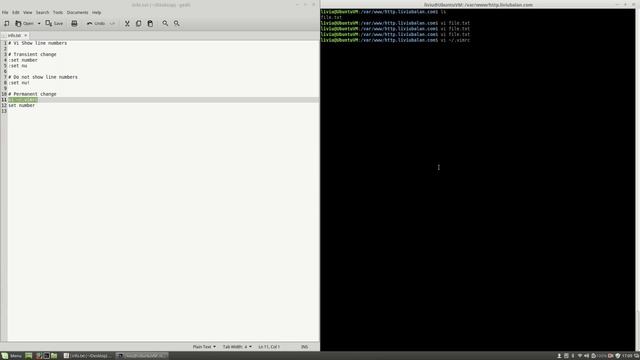Close the info.txt tab
Image resolution: width=640 pixels, height=360 pixels.
25,36
